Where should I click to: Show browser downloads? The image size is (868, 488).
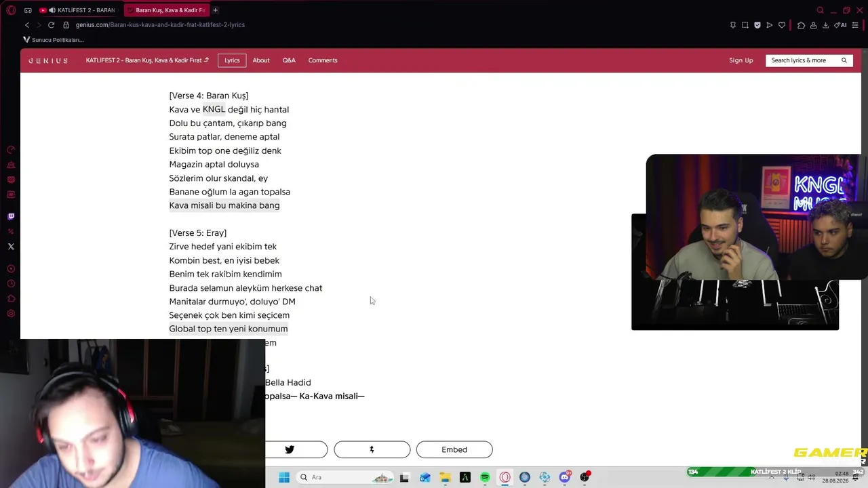[x=825, y=25]
